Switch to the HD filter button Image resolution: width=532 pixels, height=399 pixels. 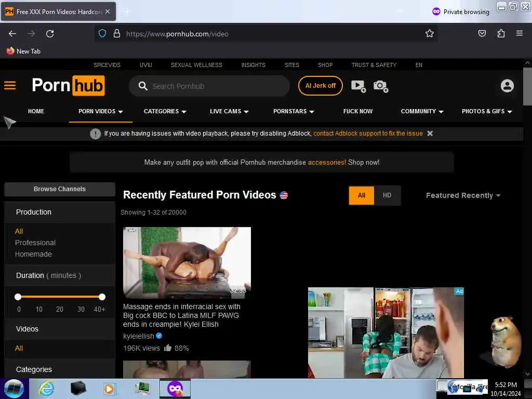387,195
